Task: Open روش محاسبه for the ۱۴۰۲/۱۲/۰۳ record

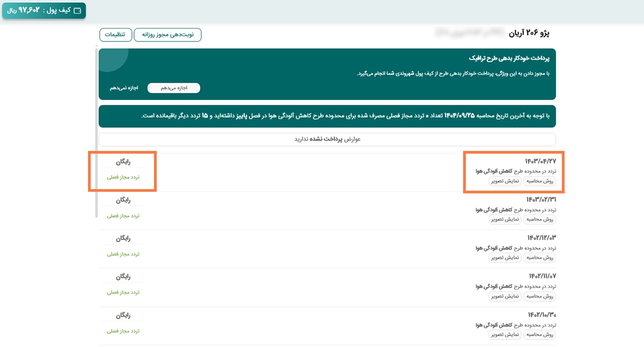Action: point(540,258)
